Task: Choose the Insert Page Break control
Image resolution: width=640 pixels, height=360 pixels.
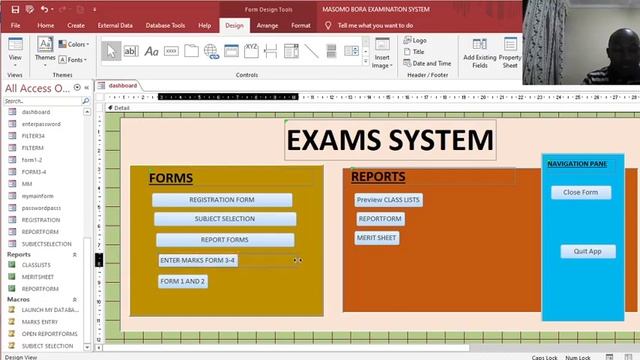Action: [271, 51]
